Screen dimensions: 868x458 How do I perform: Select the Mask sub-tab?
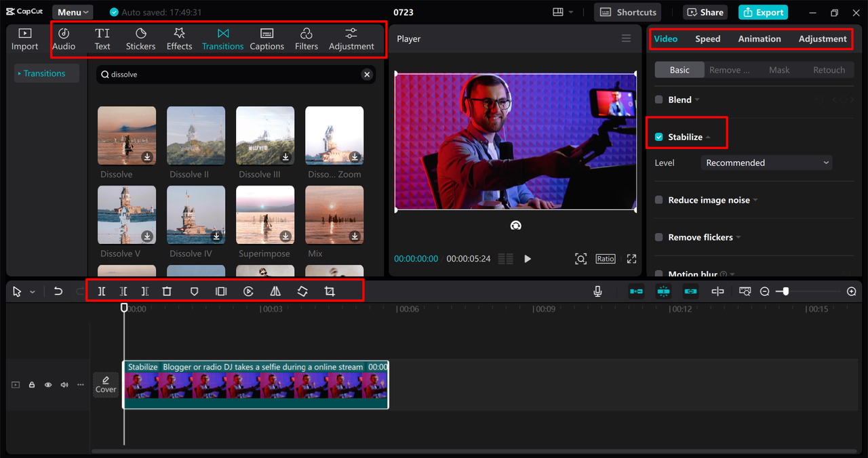[x=779, y=70]
